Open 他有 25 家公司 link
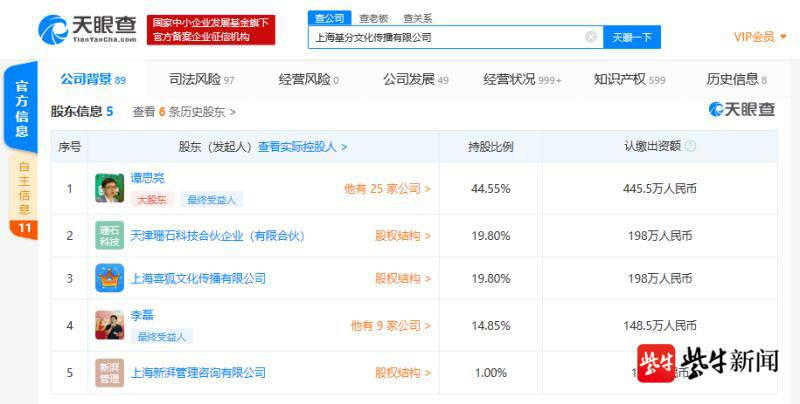The image size is (800, 404). [387, 189]
